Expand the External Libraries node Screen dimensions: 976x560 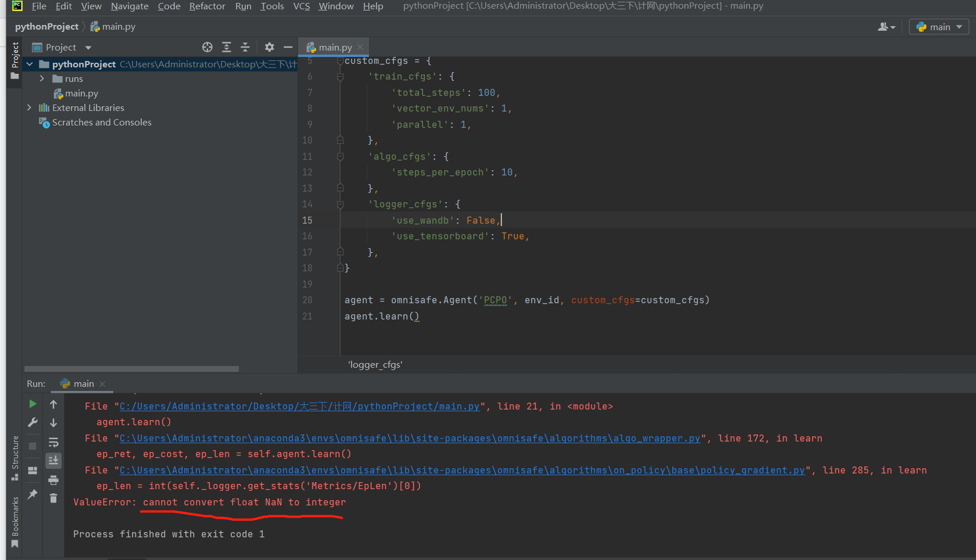tap(29, 107)
